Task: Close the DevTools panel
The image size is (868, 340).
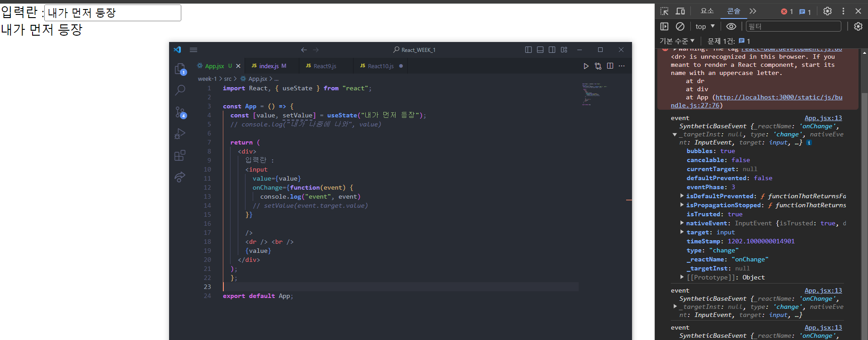Action: click(858, 11)
